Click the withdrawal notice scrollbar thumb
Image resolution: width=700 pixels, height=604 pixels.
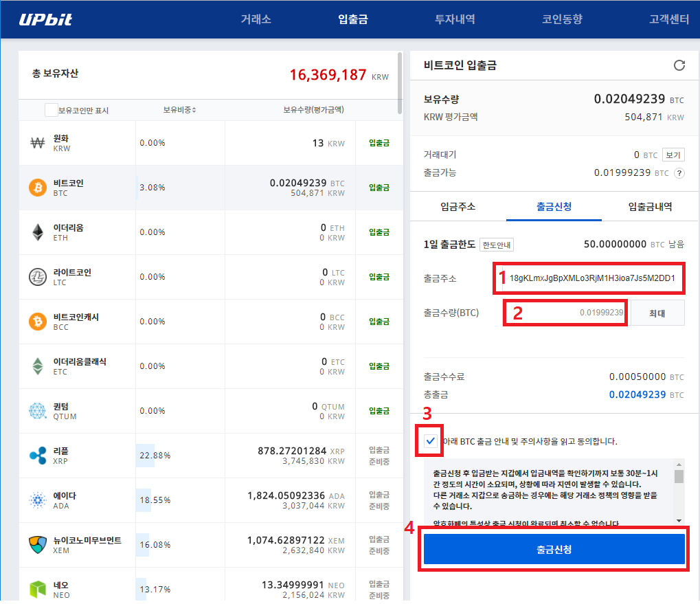point(679,476)
